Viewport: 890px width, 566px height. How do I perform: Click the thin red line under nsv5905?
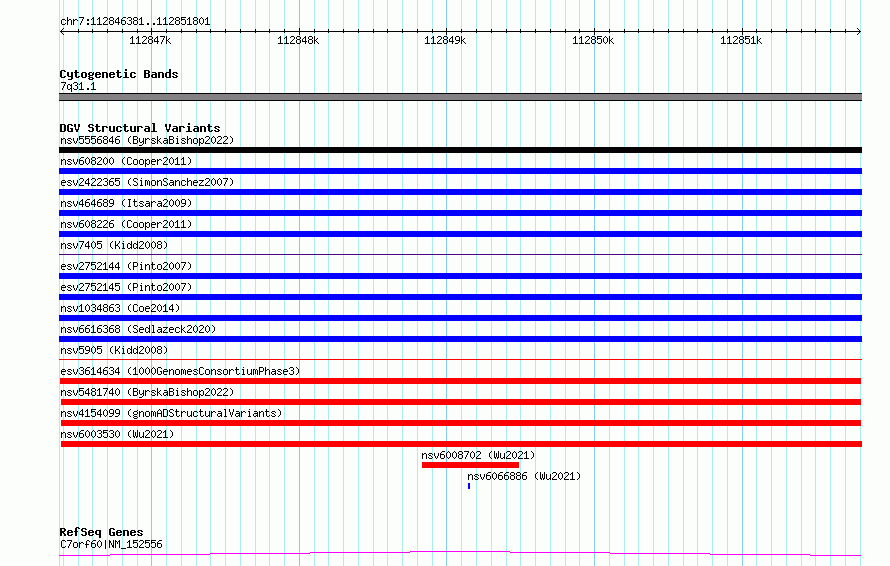(x=460, y=359)
